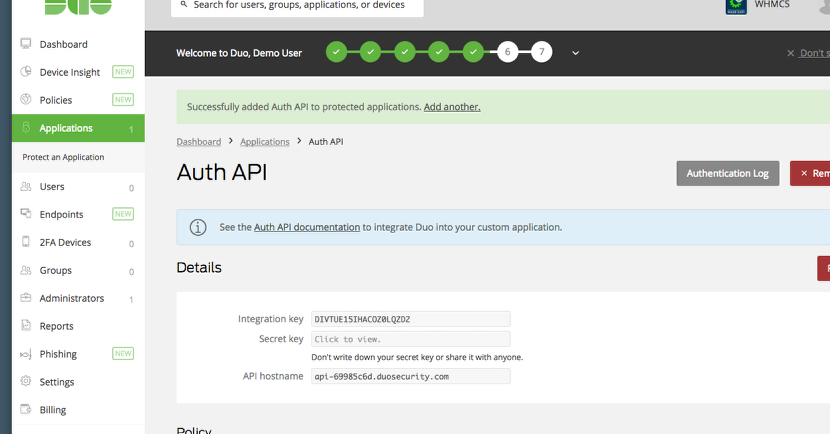This screenshot has height=434, width=830.
Task: Select the API hostname field
Action: point(411,376)
